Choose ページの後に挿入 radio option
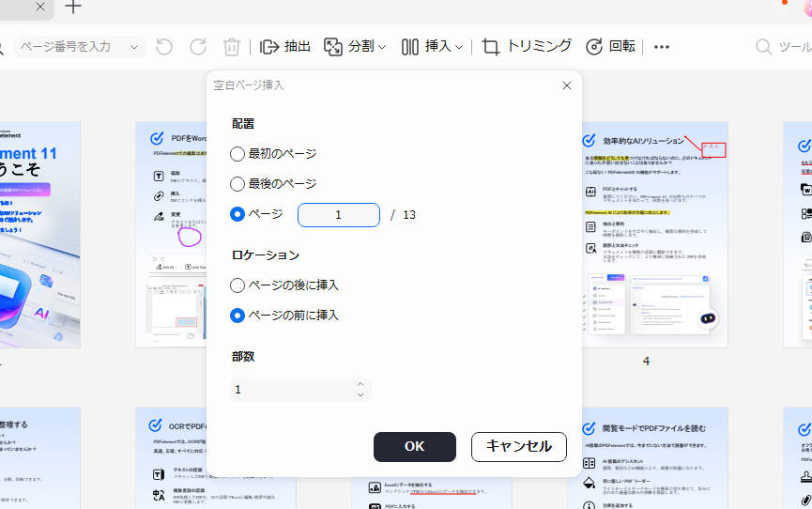 click(237, 285)
